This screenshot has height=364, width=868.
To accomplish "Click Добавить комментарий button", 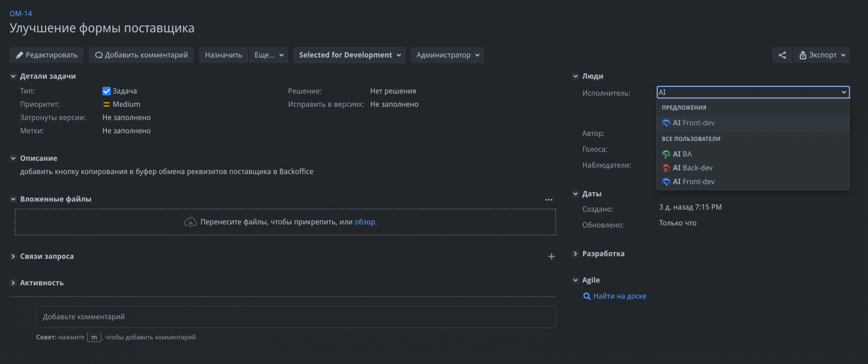I will [141, 55].
